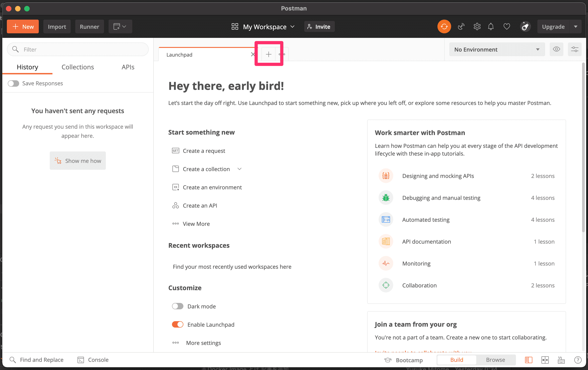
Task: Select Build mode
Action: coord(456,360)
